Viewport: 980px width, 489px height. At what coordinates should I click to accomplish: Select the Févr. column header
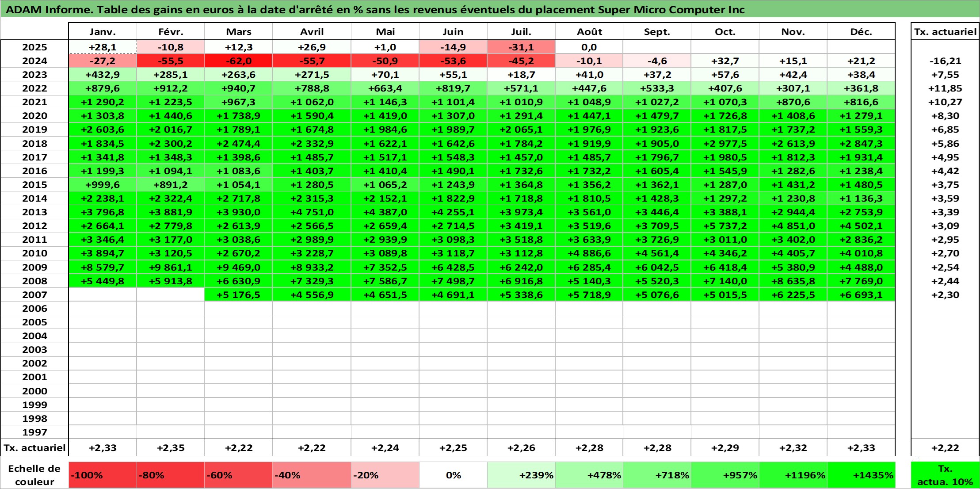[x=171, y=32]
